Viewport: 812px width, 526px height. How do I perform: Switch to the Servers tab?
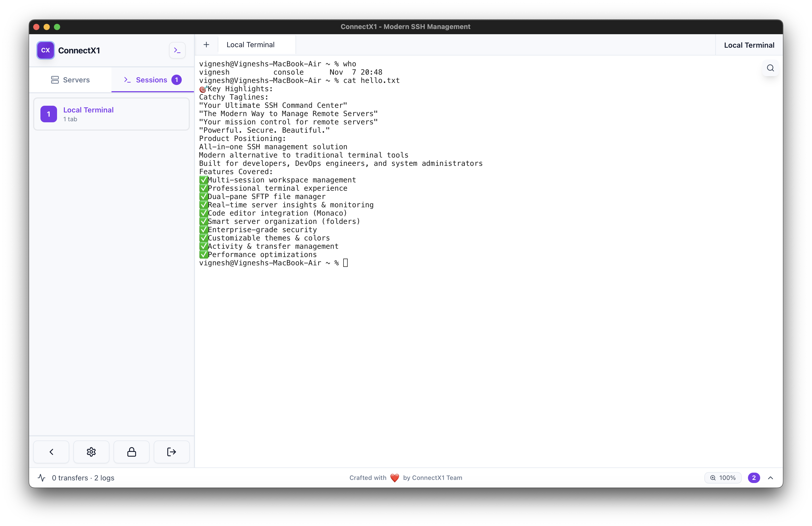[70, 80]
